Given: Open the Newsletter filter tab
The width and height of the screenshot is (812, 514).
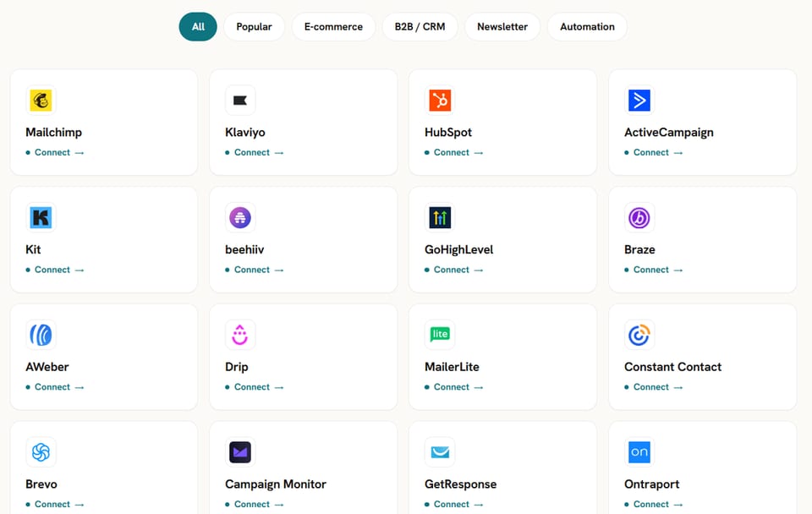Looking at the screenshot, I should pyautogui.click(x=502, y=27).
